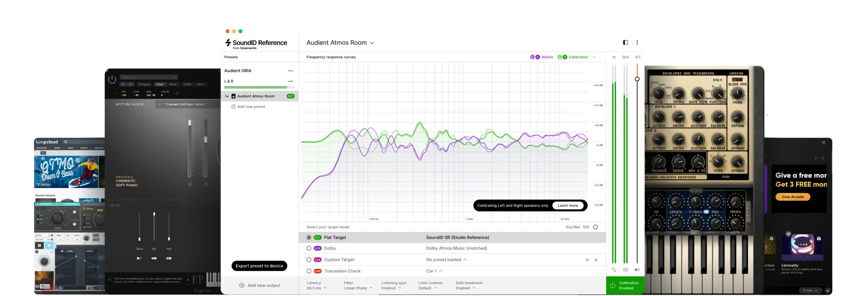Click the blue play button in Loopcloud
This screenshot has width=868, height=296.
tap(49, 245)
